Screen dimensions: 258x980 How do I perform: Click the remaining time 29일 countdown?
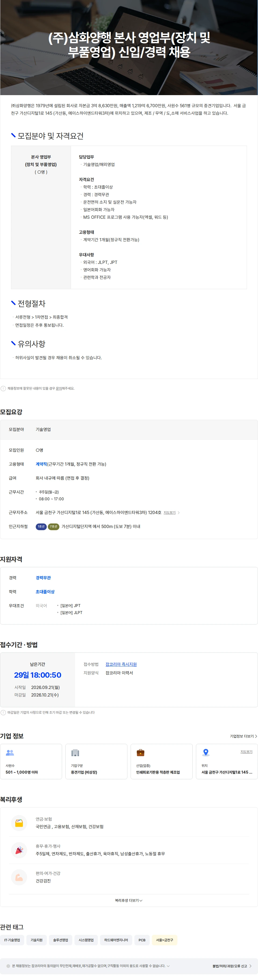coord(38,675)
